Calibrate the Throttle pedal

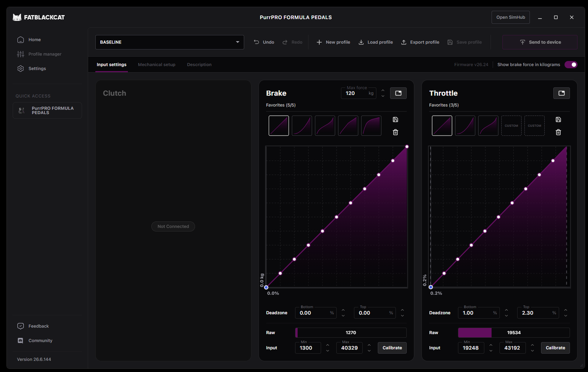click(555, 348)
